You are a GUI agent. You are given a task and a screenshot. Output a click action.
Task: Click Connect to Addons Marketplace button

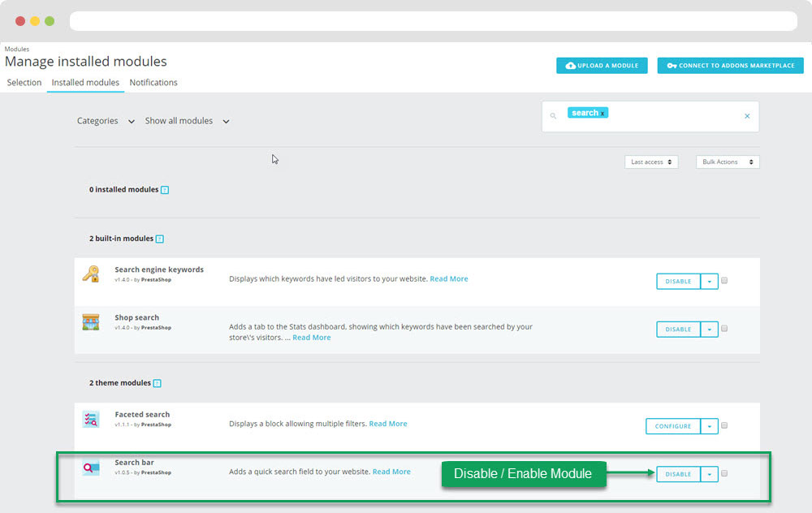coord(730,65)
